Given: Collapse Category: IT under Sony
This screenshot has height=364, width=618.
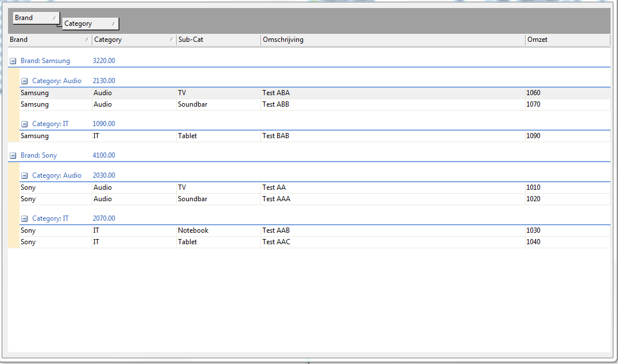Looking at the screenshot, I should pyautogui.click(x=25, y=218).
